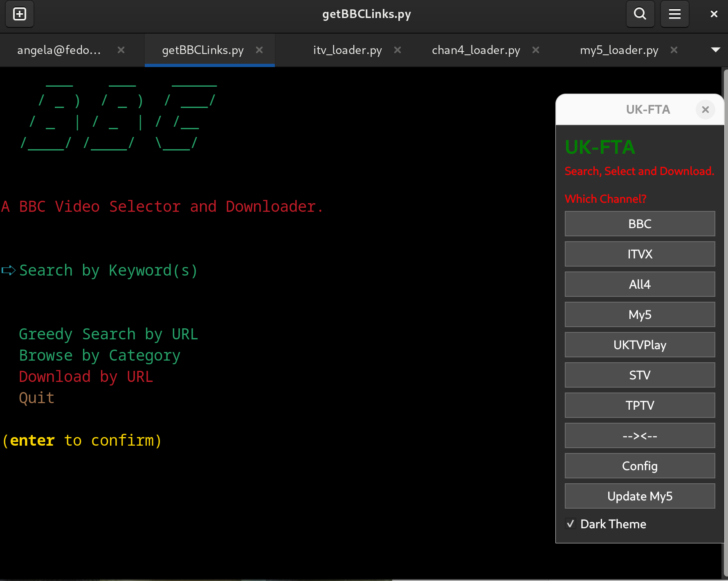The width and height of the screenshot is (728, 581).
Task: Click the green UK-FTA heading
Action: (600, 147)
